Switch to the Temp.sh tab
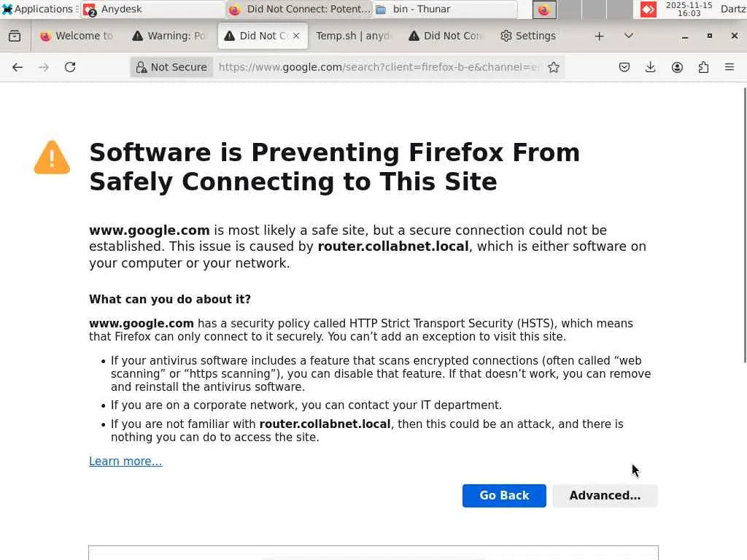The image size is (747, 560). tap(353, 36)
